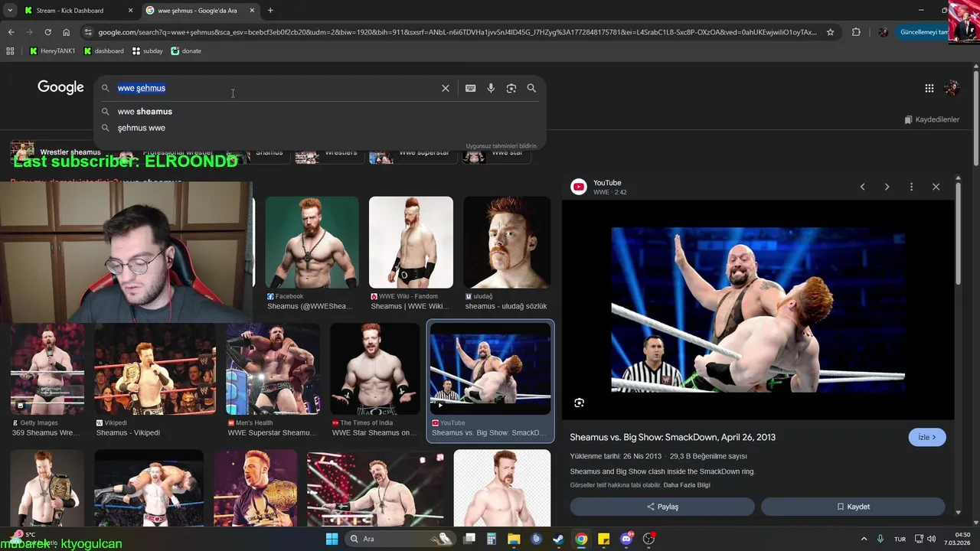The width and height of the screenshot is (980, 551).
Task: Click the Güncellemeyi tamamla Chrome update button
Action: click(922, 32)
